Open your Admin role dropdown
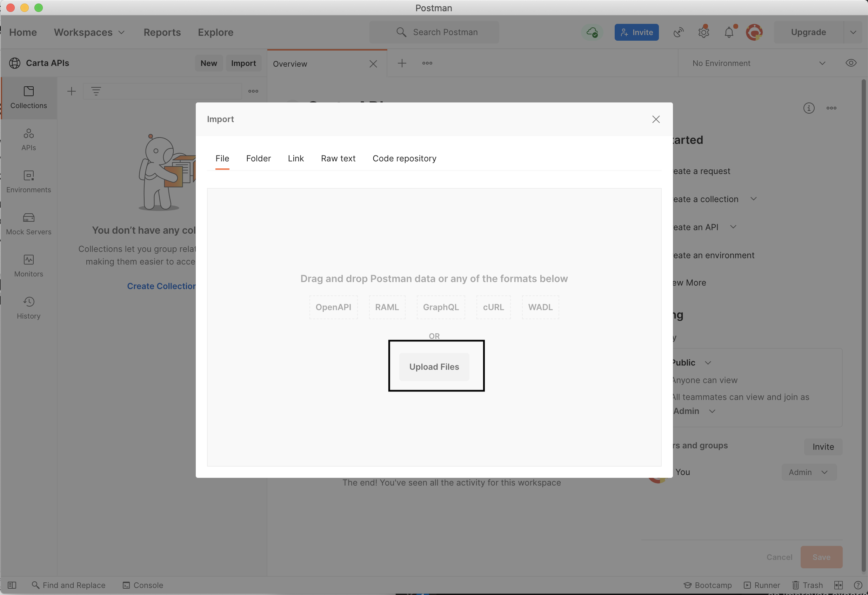 click(809, 473)
